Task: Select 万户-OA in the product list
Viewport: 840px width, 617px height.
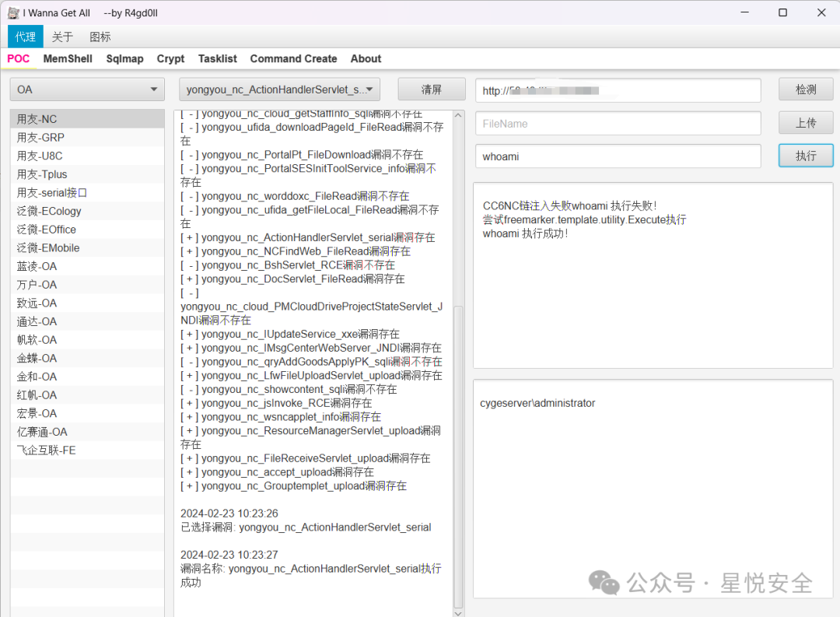Action: [x=87, y=285]
